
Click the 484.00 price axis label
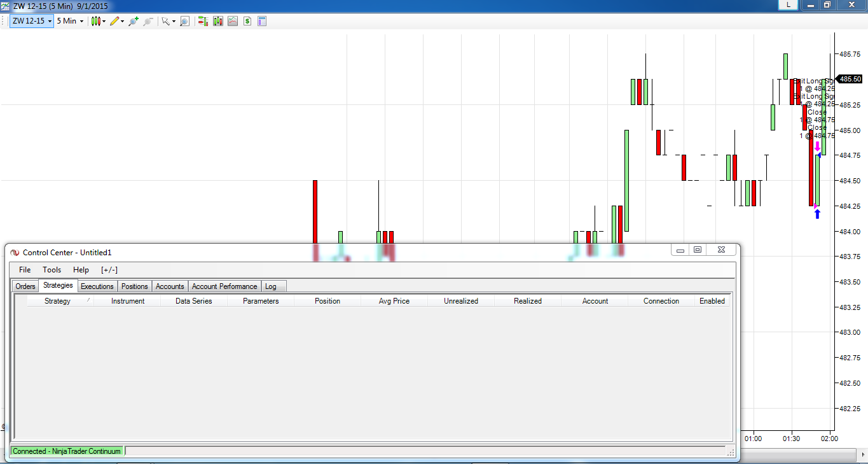click(850, 232)
